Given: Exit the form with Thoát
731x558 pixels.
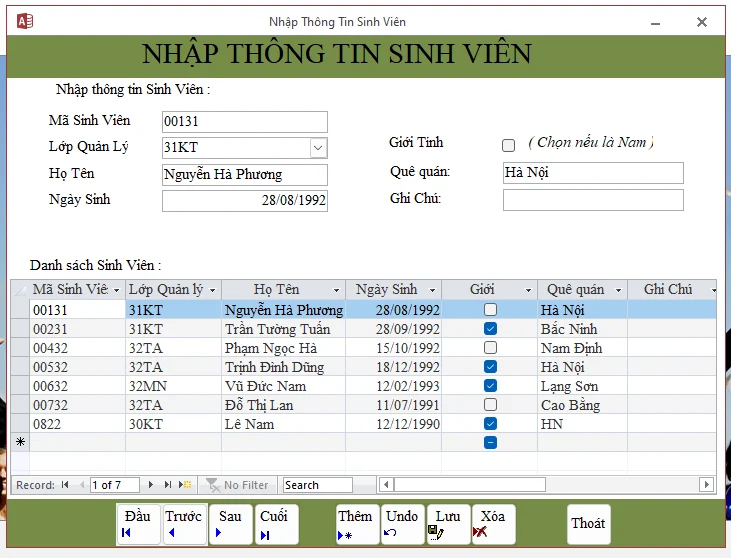Looking at the screenshot, I should [588, 524].
